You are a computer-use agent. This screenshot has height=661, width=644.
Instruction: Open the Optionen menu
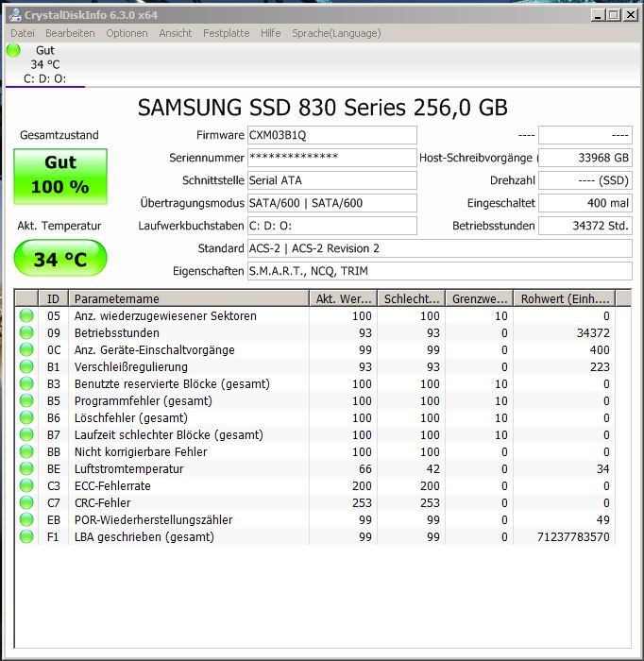click(x=127, y=33)
